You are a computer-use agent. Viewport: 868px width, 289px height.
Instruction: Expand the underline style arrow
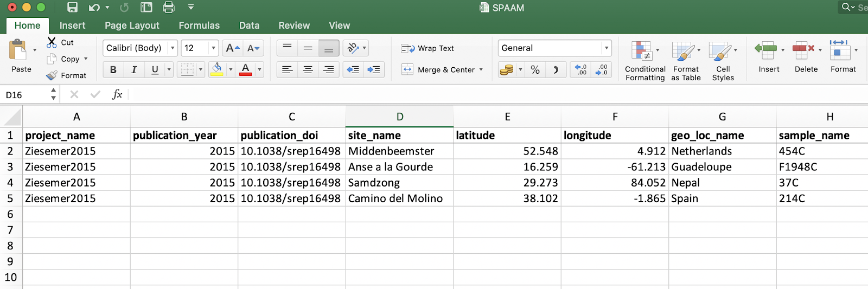pos(169,69)
